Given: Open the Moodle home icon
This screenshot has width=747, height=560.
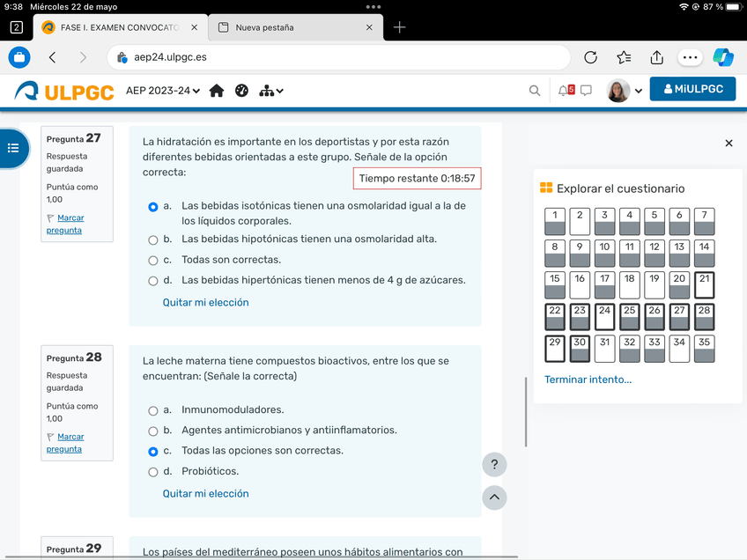Looking at the screenshot, I should tap(217, 91).
